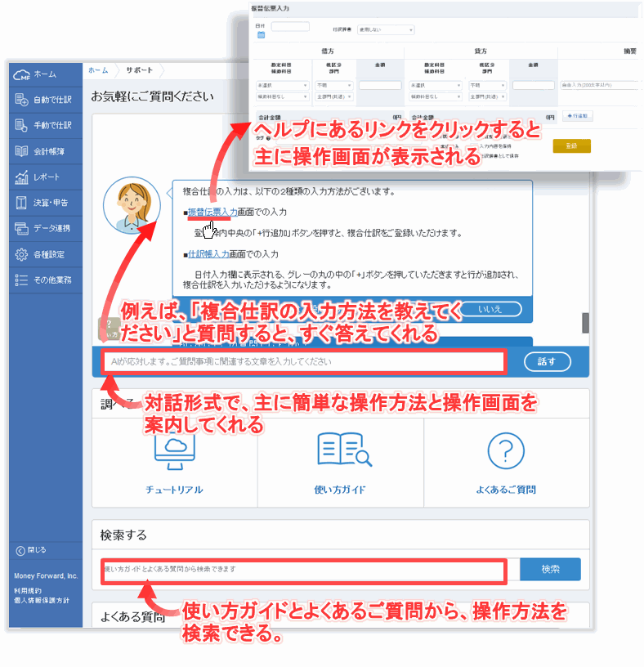This screenshot has width=644, height=667.
Task: Open 借方 税区分 dropdown showing 不明
Action: pos(334,86)
